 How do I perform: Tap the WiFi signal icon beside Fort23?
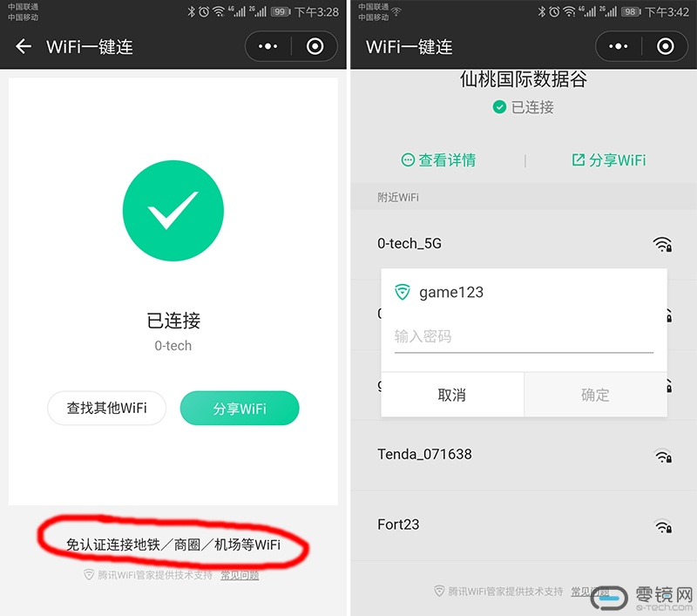pyautogui.click(x=663, y=525)
